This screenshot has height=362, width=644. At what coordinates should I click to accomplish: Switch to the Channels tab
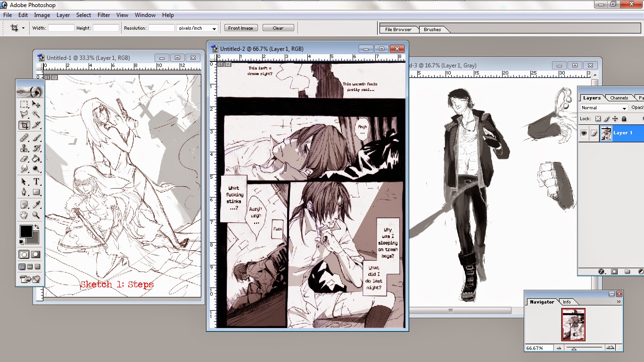(619, 98)
